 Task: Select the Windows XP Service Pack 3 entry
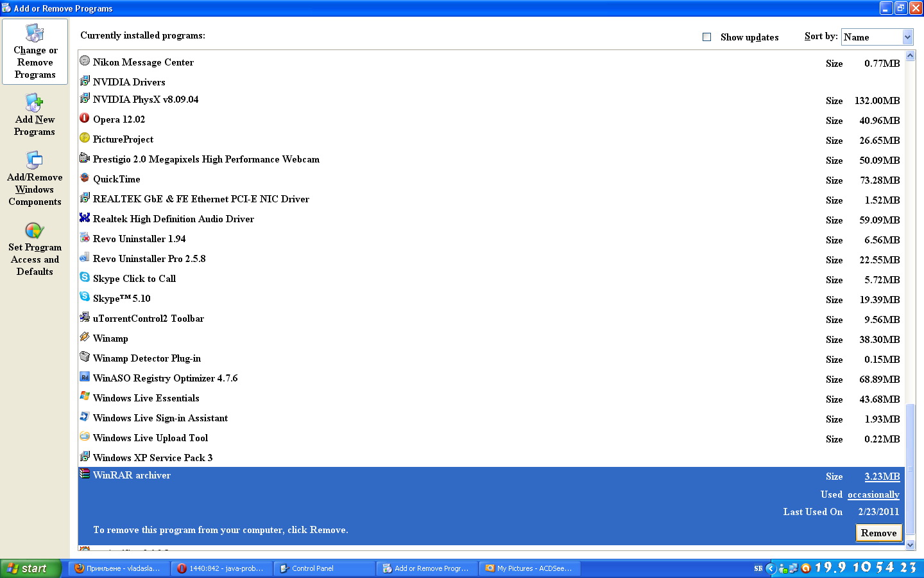153,458
